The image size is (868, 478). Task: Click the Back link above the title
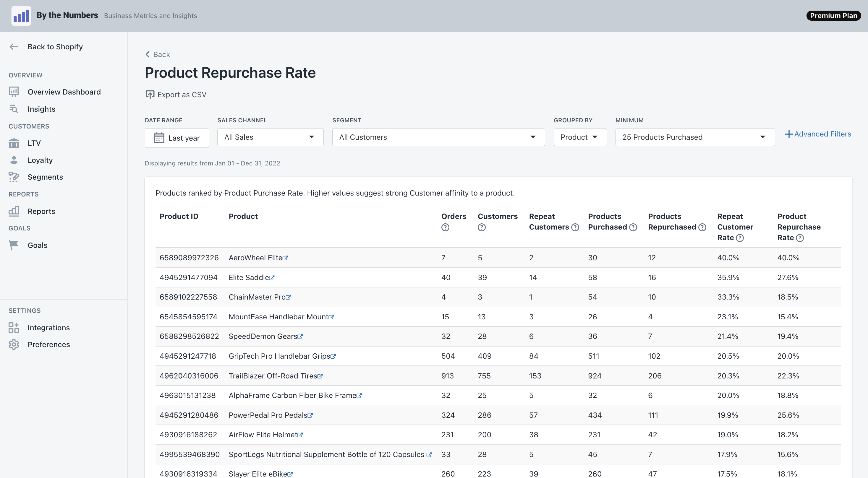(157, 55)
